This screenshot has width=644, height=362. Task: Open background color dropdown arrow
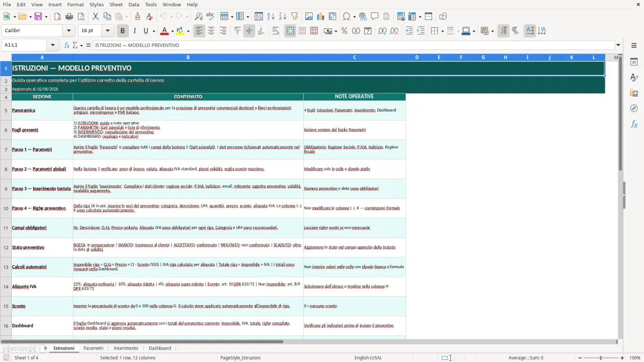188,31
